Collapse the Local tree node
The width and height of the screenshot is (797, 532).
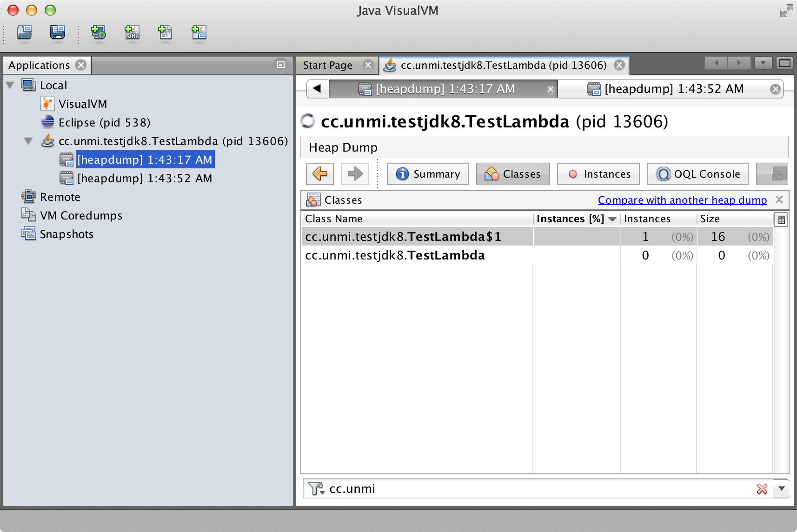coord(10,86)
